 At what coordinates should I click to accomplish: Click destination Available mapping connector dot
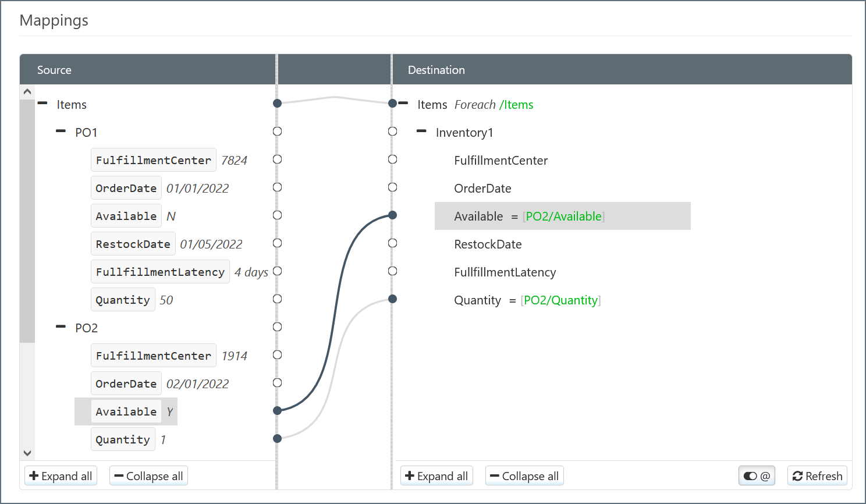(393, 215)
